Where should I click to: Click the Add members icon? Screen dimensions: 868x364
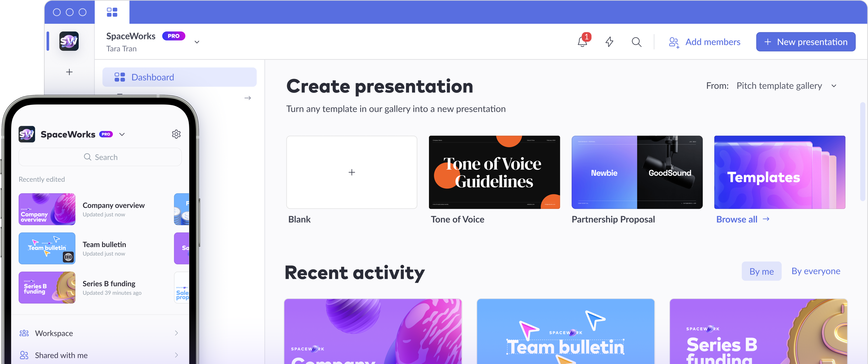[673, 41]
